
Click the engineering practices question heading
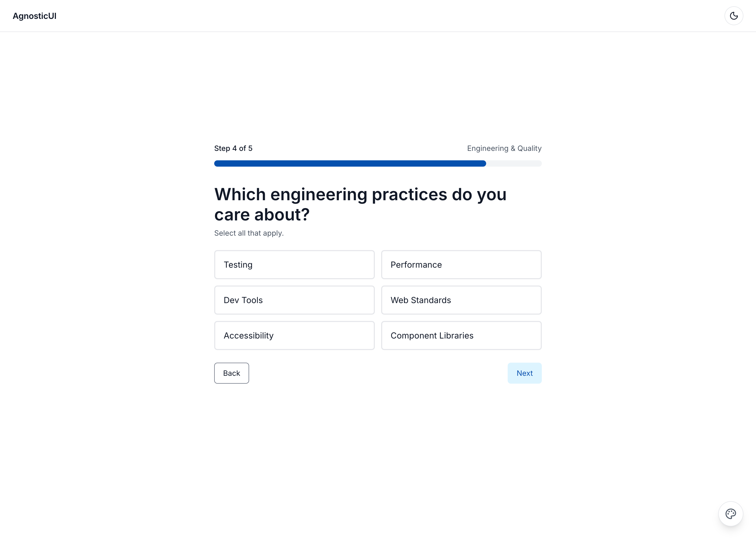360,204
